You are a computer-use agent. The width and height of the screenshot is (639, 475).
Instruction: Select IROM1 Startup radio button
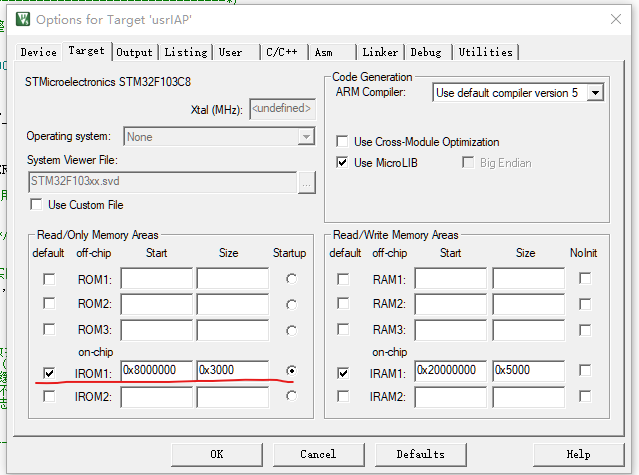pyautogui.click(x=291, y=370)
